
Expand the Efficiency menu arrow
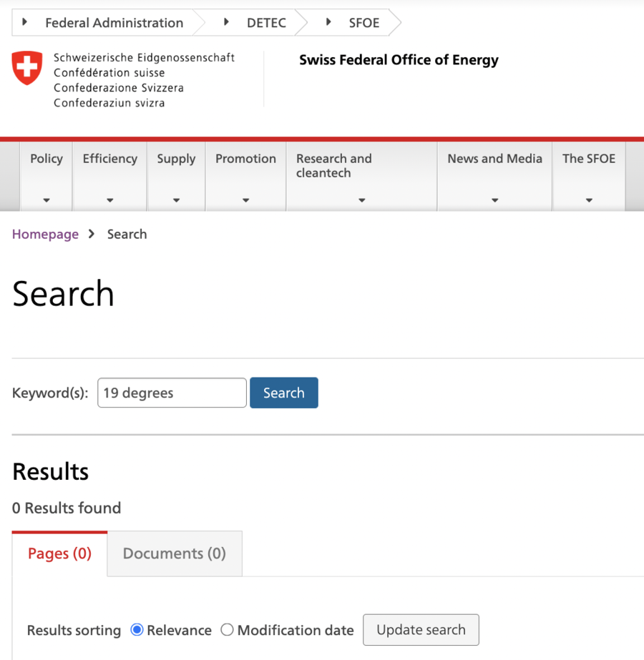[x=110, y=200]
